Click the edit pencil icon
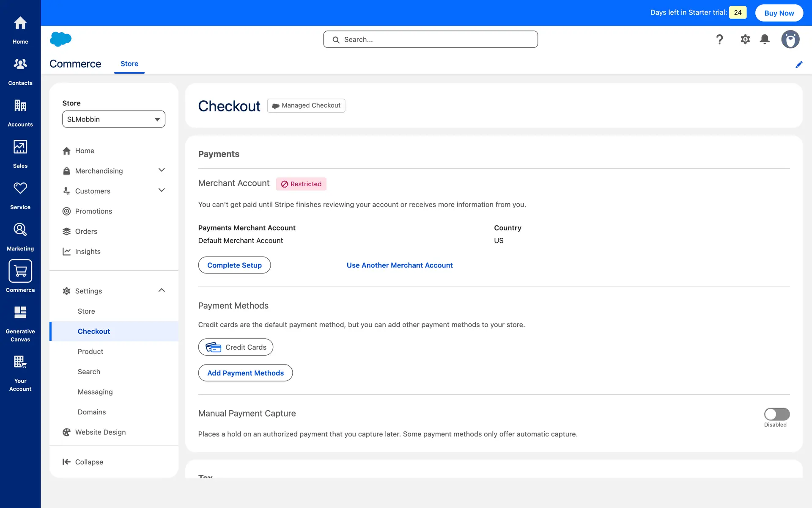 coord(799,64)
